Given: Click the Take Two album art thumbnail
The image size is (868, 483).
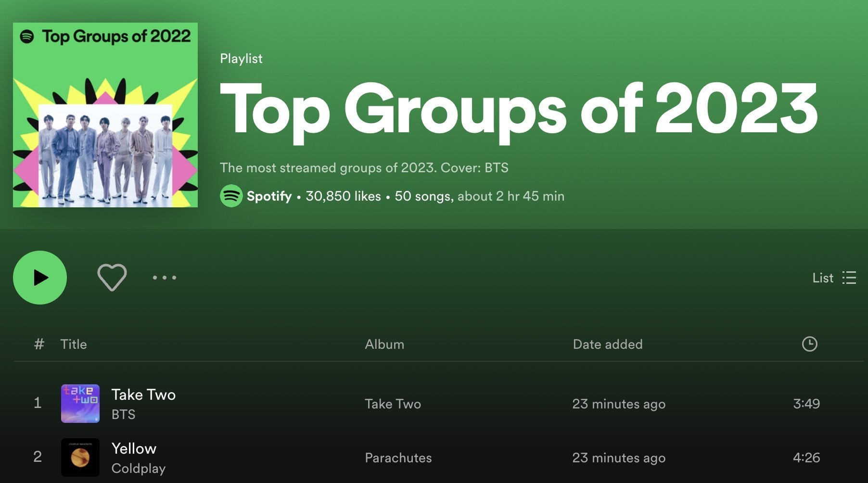Looking at the screenshot, I should coord(80,403).
